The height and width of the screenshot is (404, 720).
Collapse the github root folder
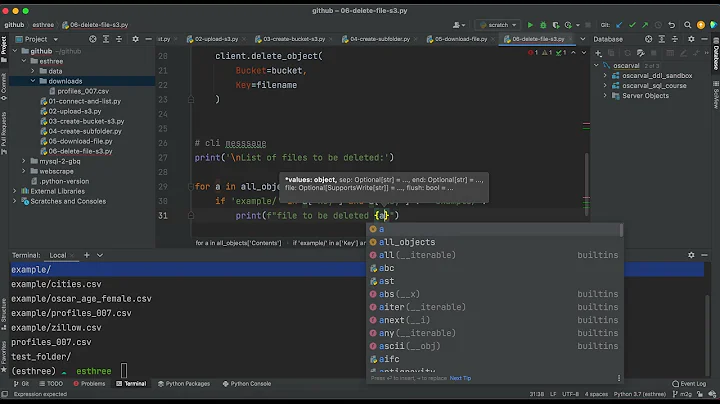pyautogui.click(x=15, y=51)
